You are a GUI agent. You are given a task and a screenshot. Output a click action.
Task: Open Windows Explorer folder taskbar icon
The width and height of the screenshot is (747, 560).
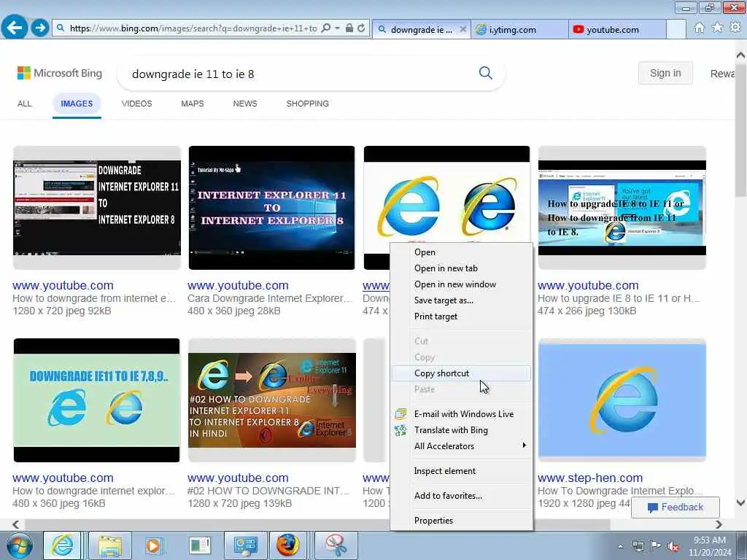(111, 545)
